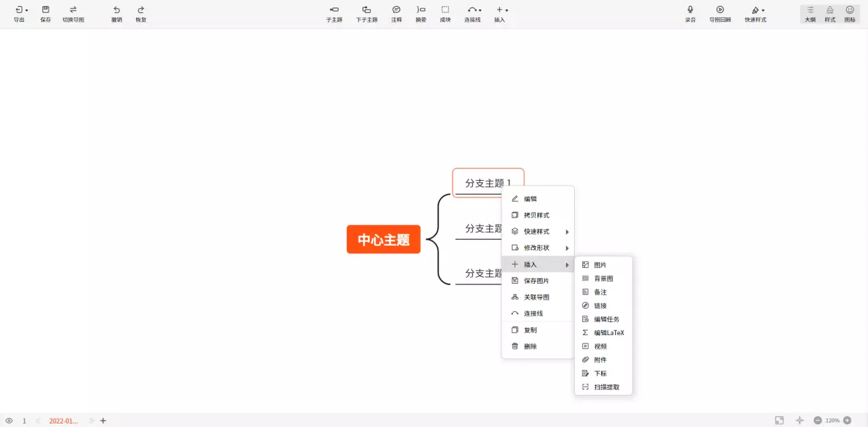Choose 编辑 in context menu

[x=538, y=199]
